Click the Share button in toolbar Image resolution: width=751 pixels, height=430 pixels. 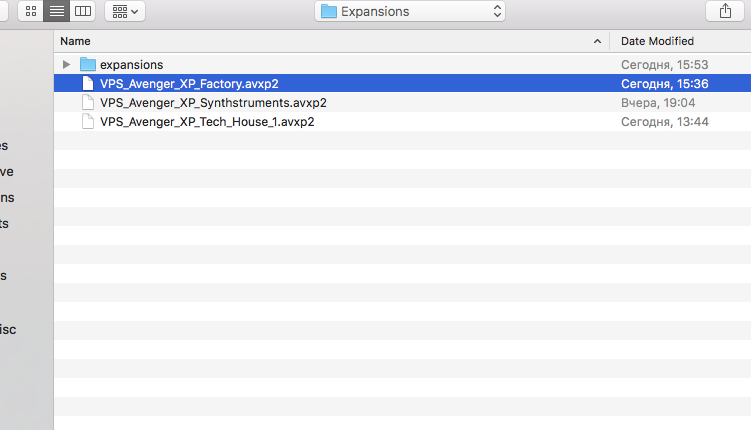[725, 11]
